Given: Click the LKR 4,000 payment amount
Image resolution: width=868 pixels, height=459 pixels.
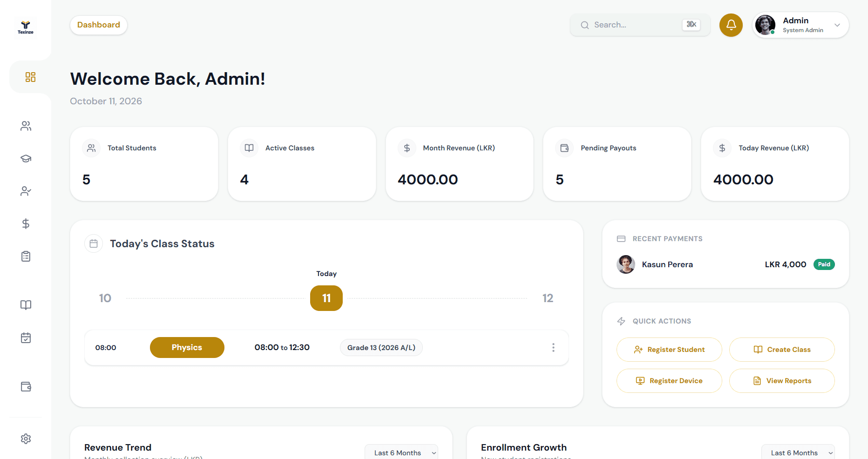Looking at the screenshot, I should coord(786,264).
